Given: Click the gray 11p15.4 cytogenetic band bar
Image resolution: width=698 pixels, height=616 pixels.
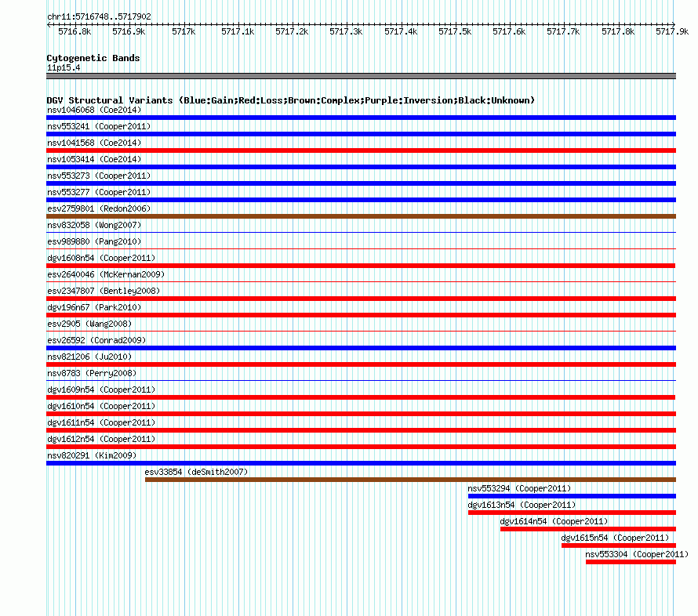Looking at the screenshot, I should [361, 76].
